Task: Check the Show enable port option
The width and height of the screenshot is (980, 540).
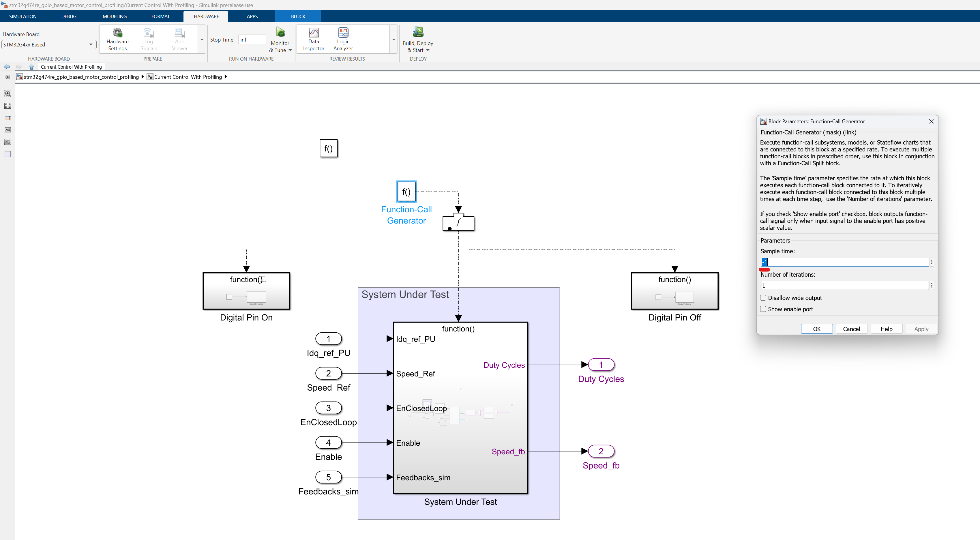Action: 763,309
